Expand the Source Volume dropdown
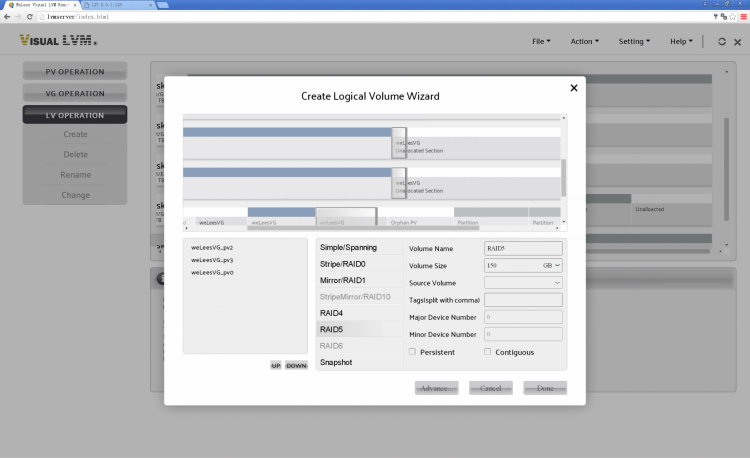Screen dimensions: 750x458 point(523,283)
